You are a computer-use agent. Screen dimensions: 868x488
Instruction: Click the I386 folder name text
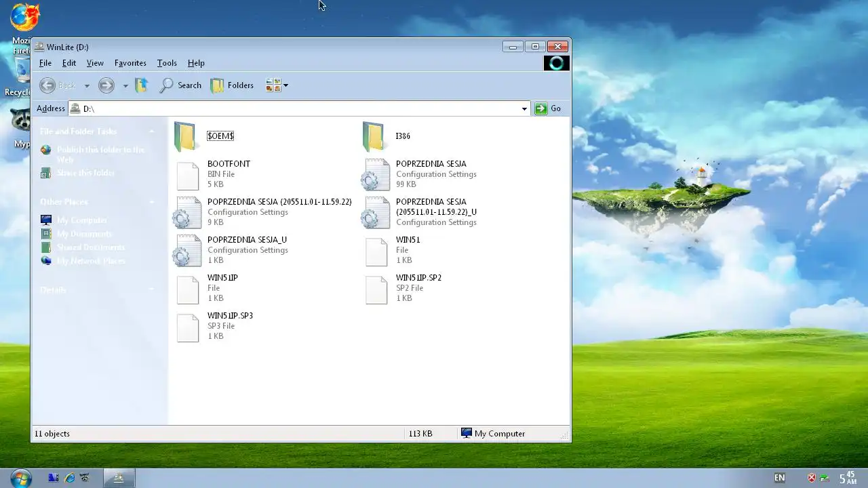click(403, 136)
